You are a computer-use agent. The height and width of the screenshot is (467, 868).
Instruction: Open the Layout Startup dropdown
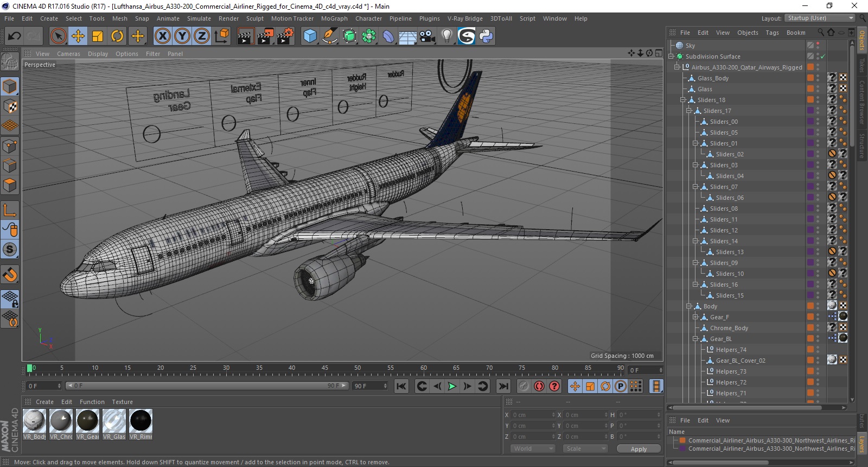coord(820,18)
